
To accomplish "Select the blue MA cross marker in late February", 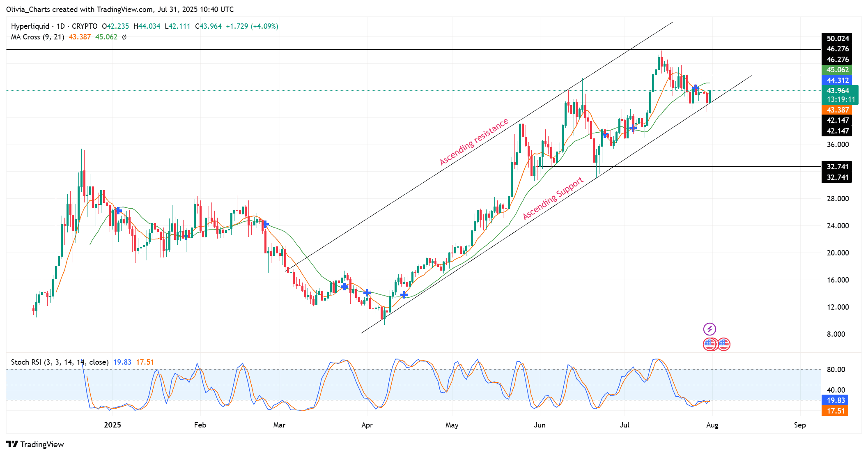I will (x=265, y=224).
